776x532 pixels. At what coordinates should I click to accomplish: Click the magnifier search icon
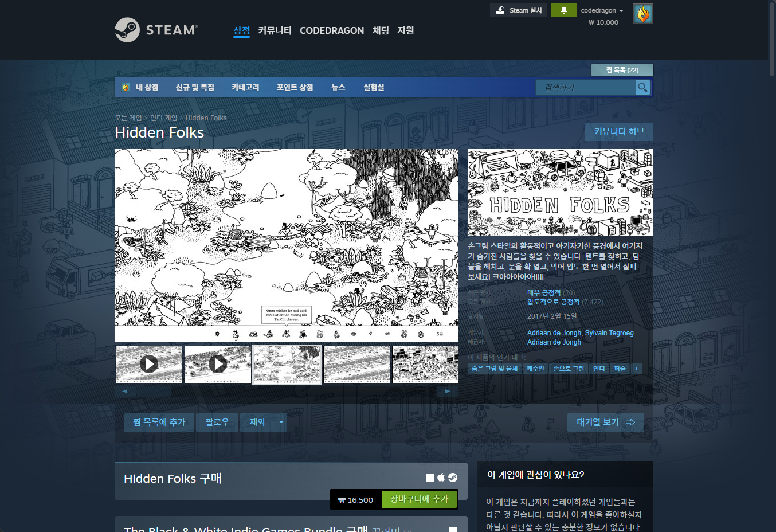642,87
